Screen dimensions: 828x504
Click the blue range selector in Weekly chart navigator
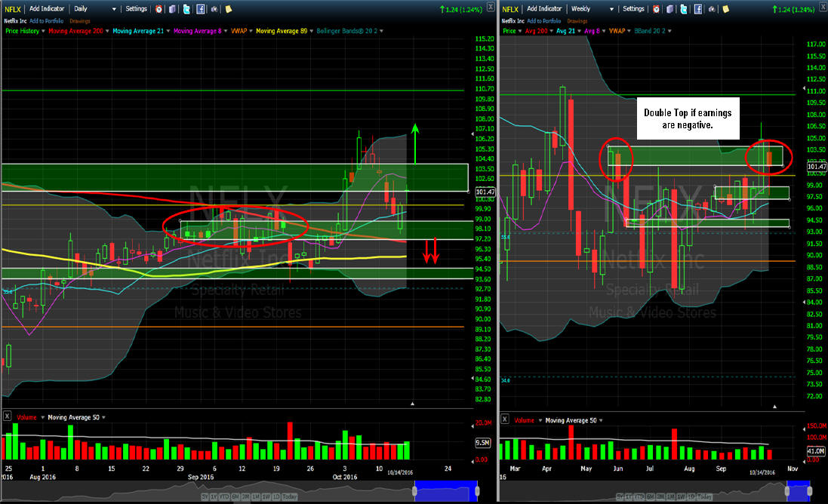(799, 491)
